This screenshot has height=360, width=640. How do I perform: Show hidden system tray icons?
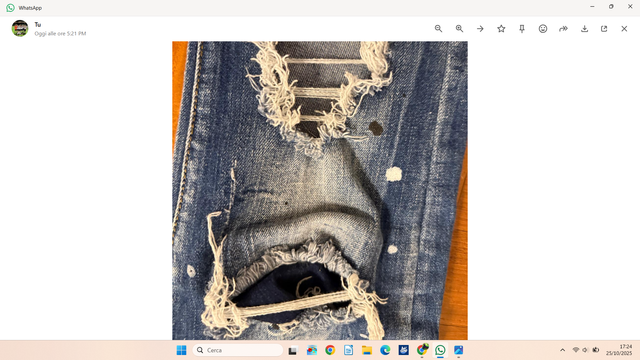click(562, 350)
